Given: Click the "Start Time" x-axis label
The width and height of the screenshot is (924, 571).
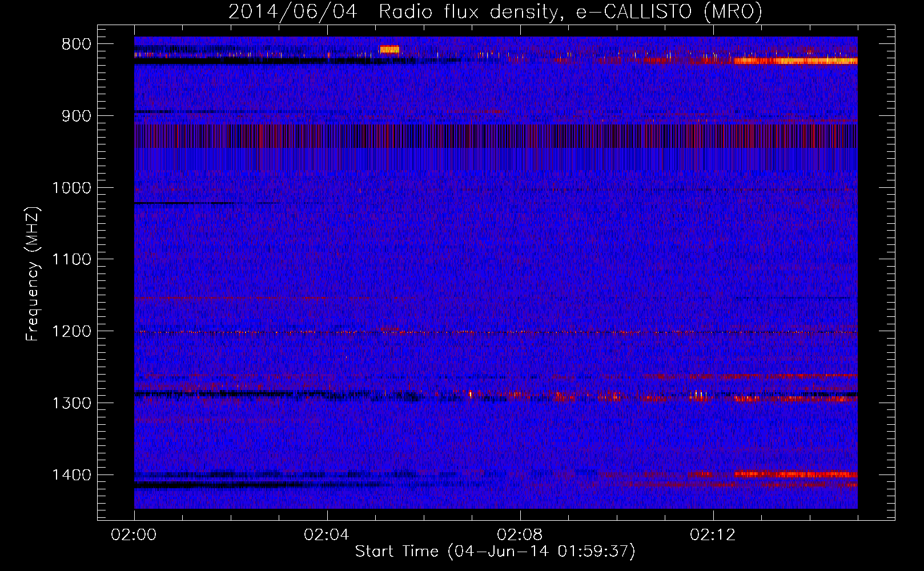Looking at the screenshot, I should tap(495, 552).
